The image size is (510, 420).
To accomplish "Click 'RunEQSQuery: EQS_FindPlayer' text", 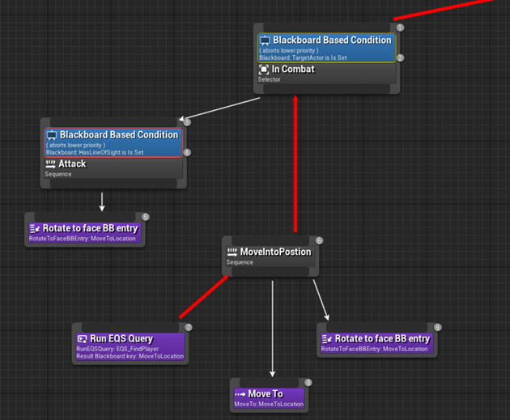I will pos(117,349).
